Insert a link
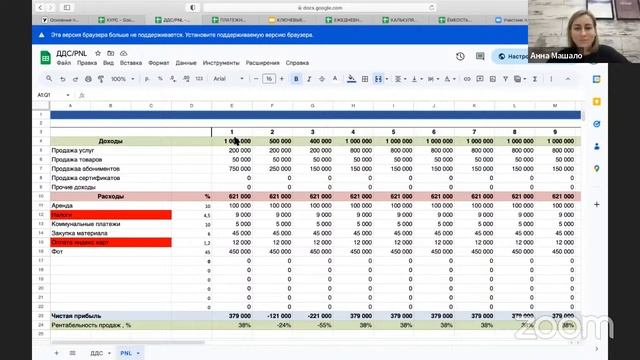Screen dimensions: 640x360 467,79
